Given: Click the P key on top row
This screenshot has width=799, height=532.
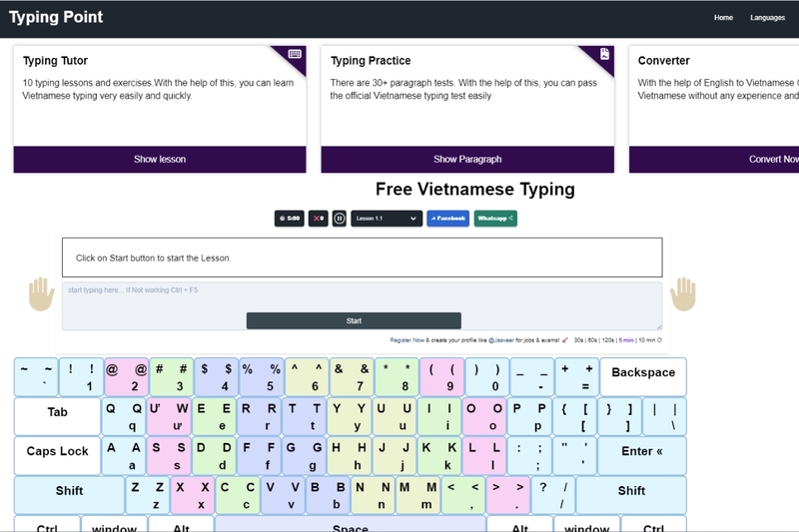Looking at the screenshot, I should [x=529, y=416].
